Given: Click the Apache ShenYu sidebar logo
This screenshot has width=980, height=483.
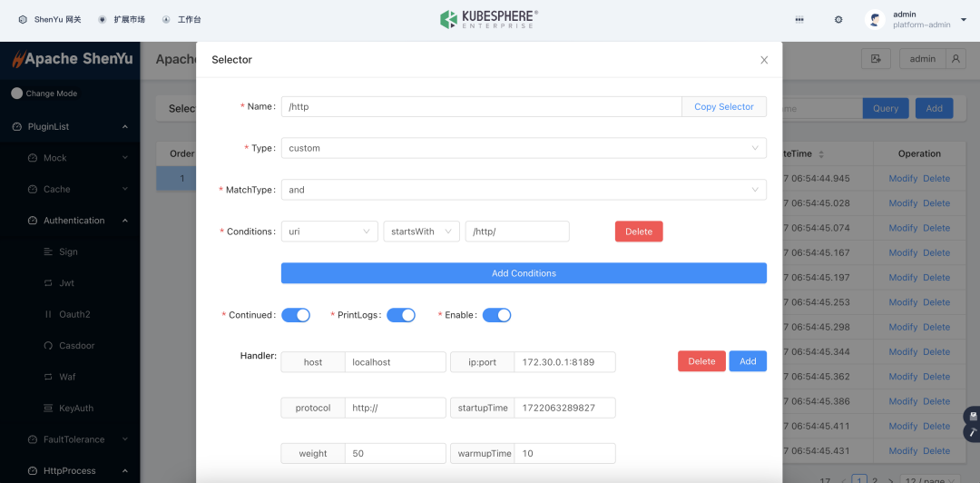Looking at the screenshot, I should coord(72,59).
